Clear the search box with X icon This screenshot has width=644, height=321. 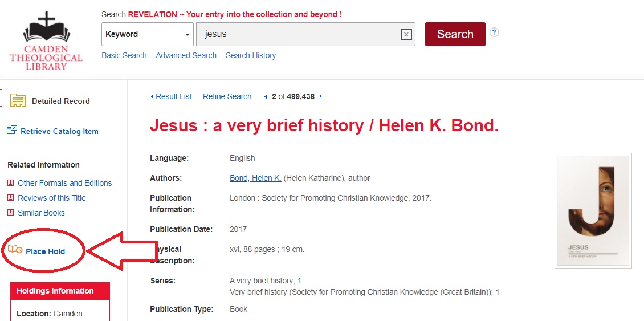[406, 35]
